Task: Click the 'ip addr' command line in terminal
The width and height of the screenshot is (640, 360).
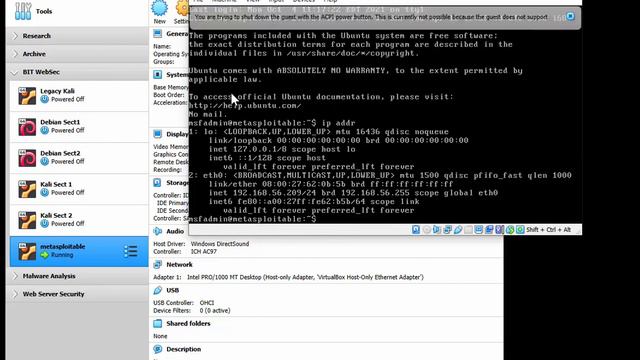Action: click(x=272, y=123)
